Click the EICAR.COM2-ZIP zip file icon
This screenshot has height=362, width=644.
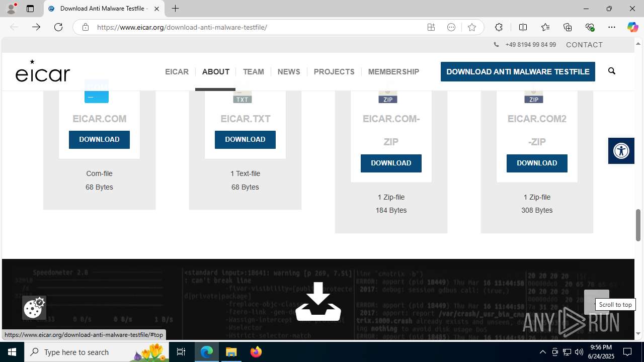[x=533, y=97]
